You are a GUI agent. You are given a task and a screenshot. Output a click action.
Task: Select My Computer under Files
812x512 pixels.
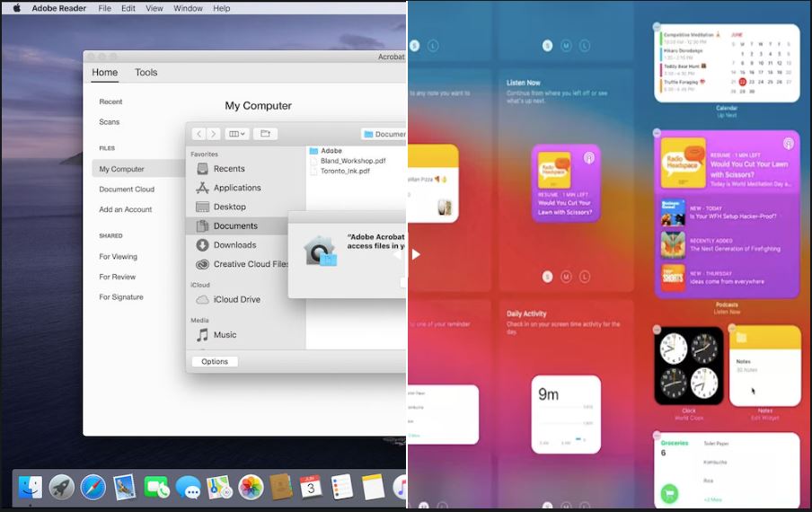coord(138,169)
